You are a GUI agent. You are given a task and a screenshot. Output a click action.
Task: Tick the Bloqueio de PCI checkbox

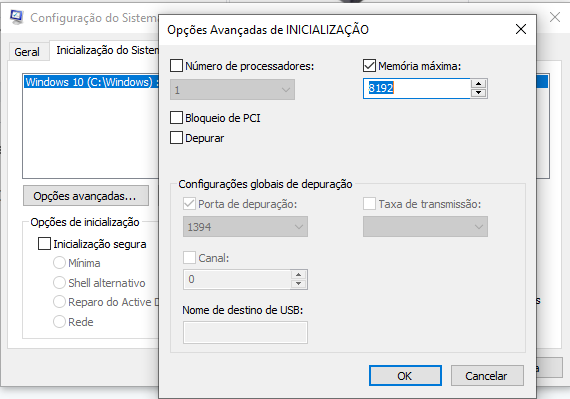[x=177, y=118]
